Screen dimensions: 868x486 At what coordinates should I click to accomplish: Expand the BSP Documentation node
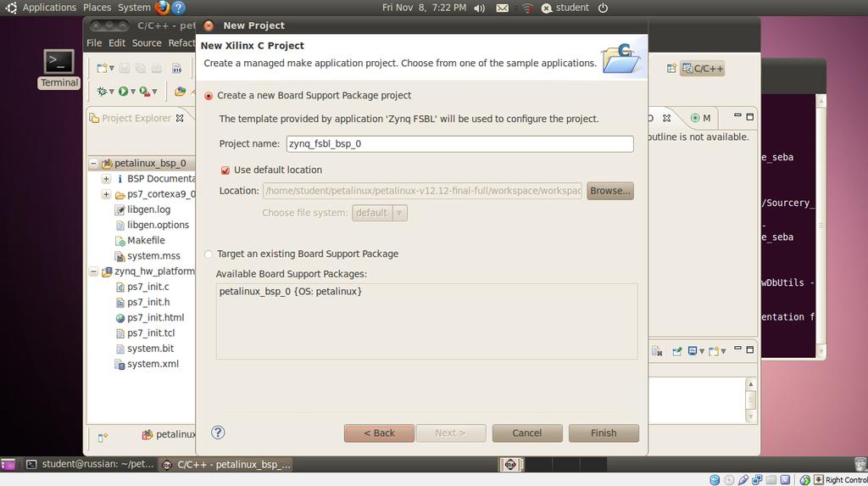(x=106, y=179)
